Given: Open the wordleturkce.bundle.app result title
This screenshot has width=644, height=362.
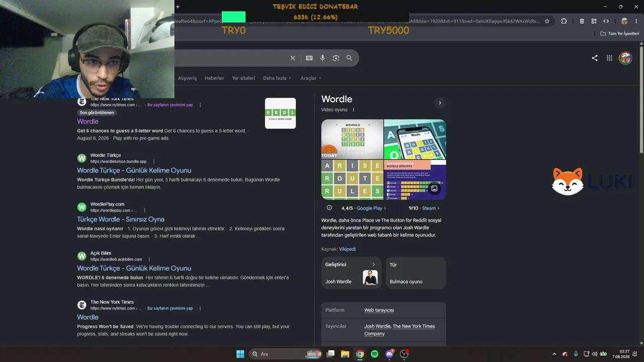Looking at the screenshot, I should [134, 170].
